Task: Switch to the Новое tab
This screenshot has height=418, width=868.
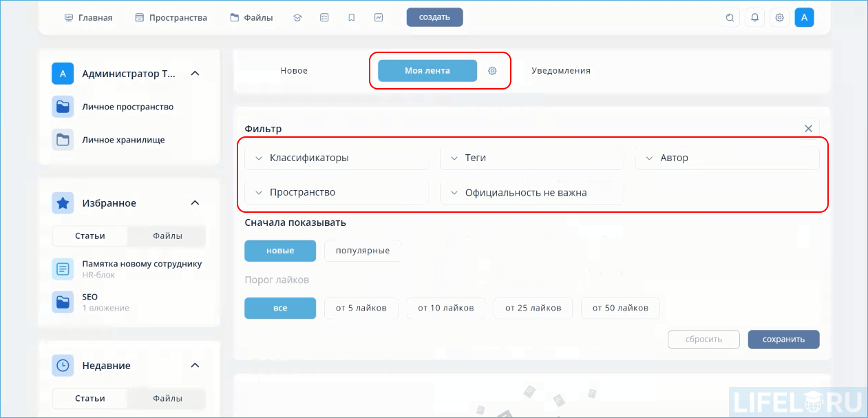Action: [x=295, y=70]
